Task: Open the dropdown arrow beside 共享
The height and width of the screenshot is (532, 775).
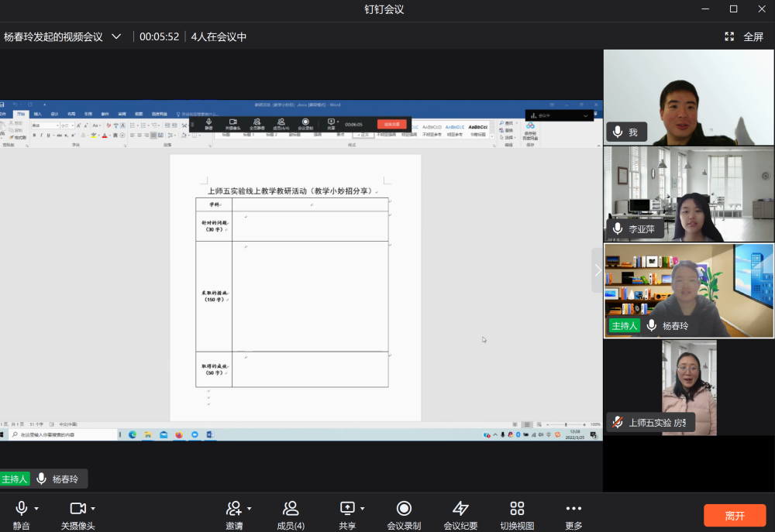Action: (x=362, y=509)
